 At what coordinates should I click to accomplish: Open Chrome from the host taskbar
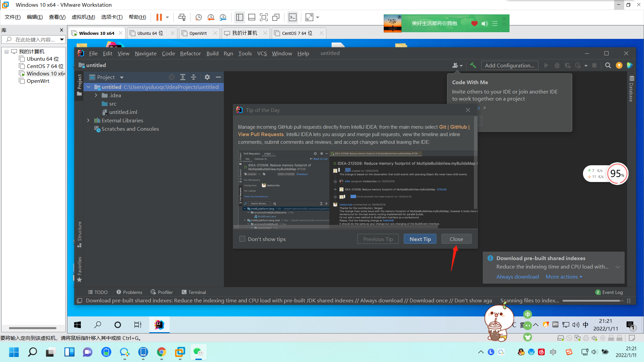pyautogui.click(x=161, y=352)
